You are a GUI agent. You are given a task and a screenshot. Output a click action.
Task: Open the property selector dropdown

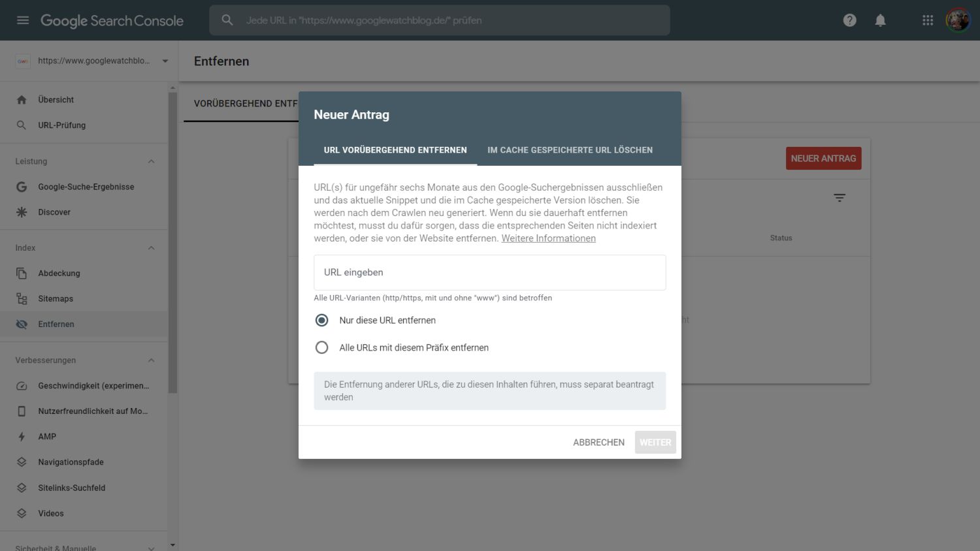(165, 61)
